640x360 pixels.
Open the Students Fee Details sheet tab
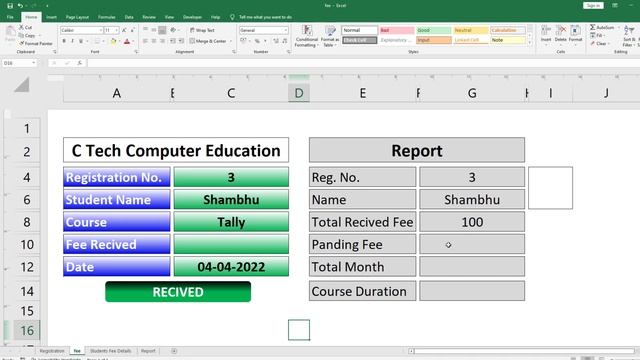(x=110, y=351)
